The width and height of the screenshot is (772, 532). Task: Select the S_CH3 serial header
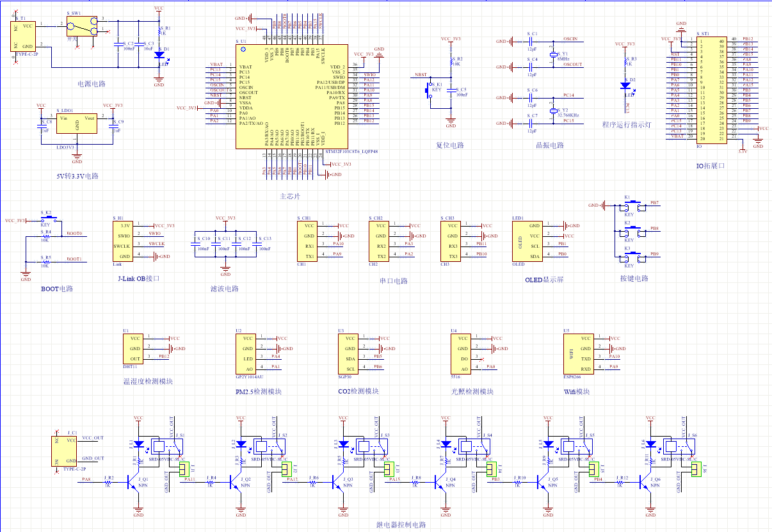tap(450, 241)
